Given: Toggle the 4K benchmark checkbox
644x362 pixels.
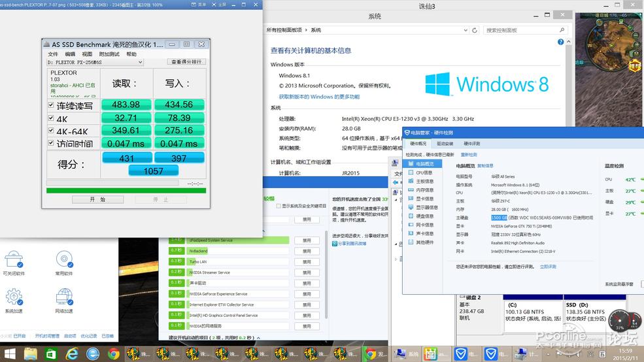Looking at the screenshot, I should pos(51,118).
